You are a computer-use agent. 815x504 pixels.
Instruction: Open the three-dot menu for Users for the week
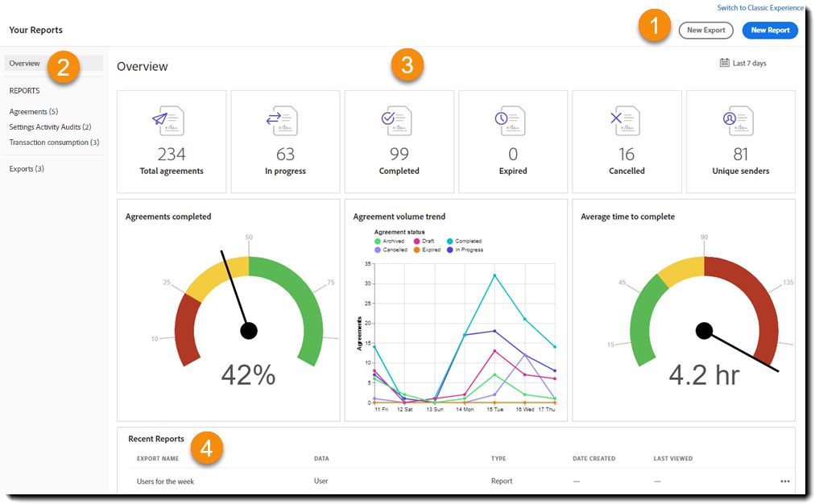click(x=785, y=481)
